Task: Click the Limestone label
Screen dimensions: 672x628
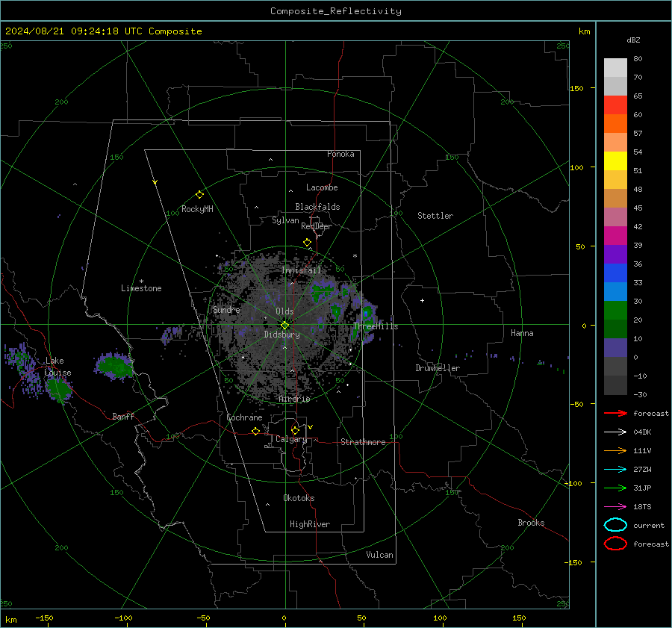Action: 141,288
